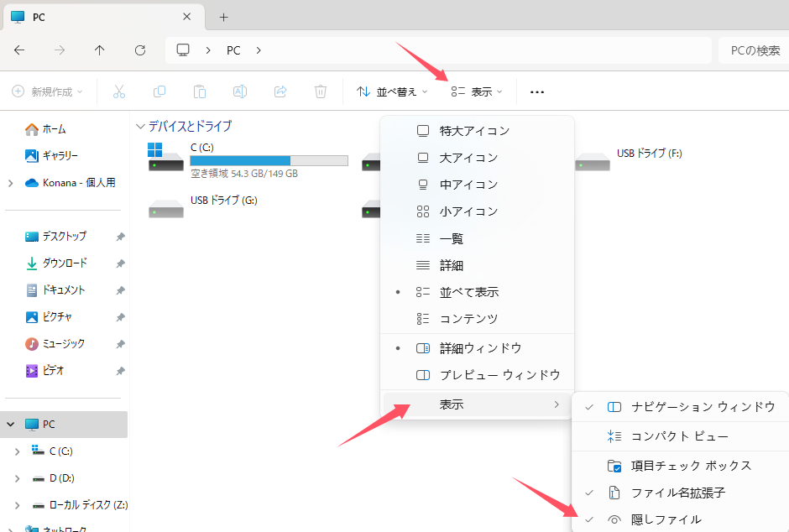This screenshot has height=532, width=789.
Task: Click inside the PCの検索 search field
Action: tap(754, 50)
